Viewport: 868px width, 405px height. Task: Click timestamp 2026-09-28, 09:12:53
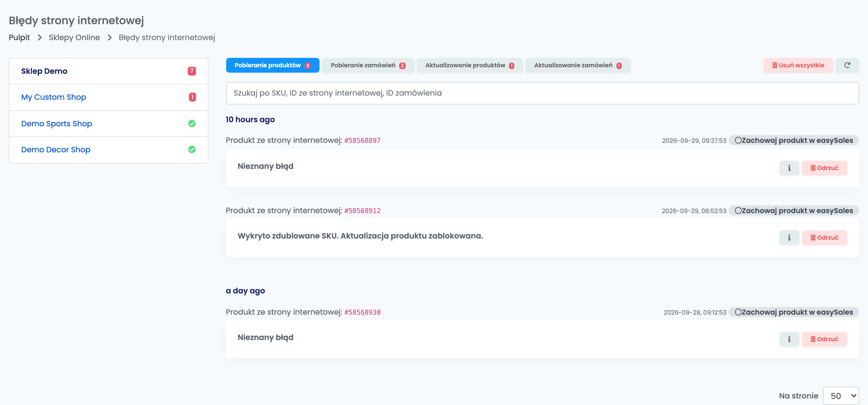pyautogui.click(x=694, y=312)
